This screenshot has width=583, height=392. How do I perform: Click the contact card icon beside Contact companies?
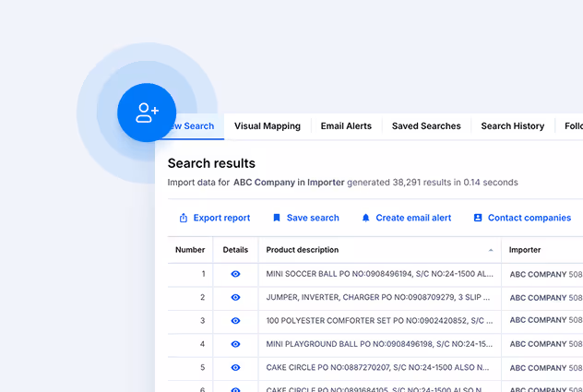click(478, 218)
